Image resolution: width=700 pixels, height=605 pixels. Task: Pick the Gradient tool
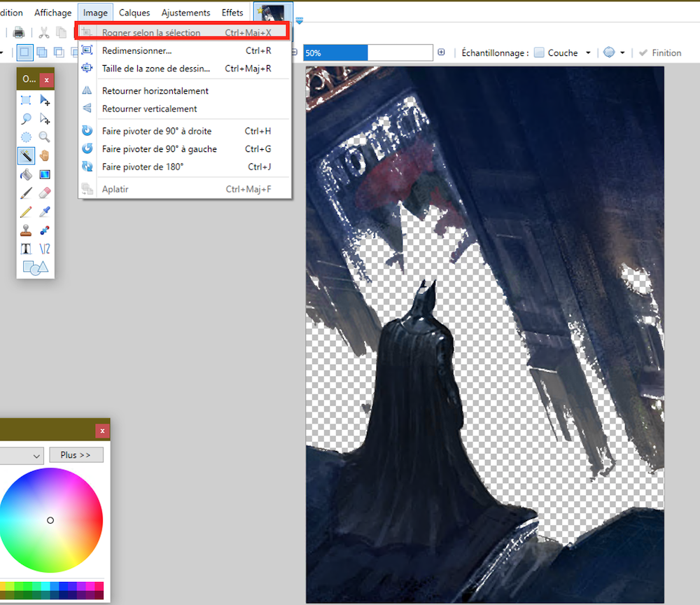click(45, 174)
